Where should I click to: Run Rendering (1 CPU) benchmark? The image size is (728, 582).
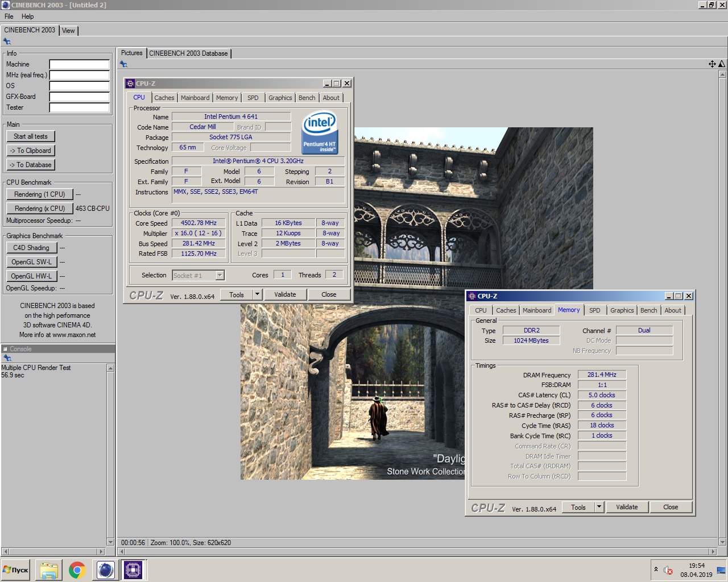[40, 194]
